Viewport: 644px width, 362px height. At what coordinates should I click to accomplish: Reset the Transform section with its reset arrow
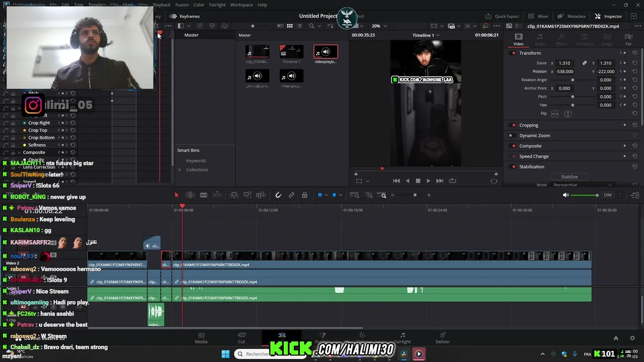(x=635, y=53)
